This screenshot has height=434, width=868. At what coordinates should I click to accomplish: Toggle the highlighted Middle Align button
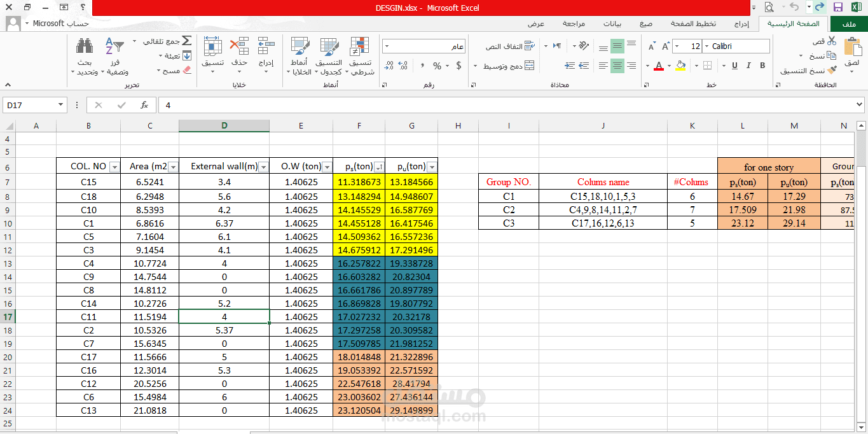coord(617,46)
